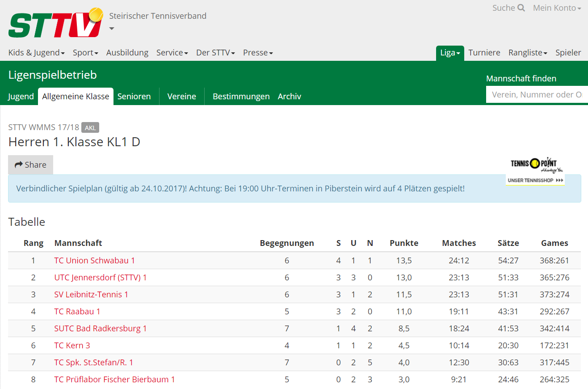Expand the Der STTV menu
The height and width of the screenshot is (389, 588).
click(215, 53)
